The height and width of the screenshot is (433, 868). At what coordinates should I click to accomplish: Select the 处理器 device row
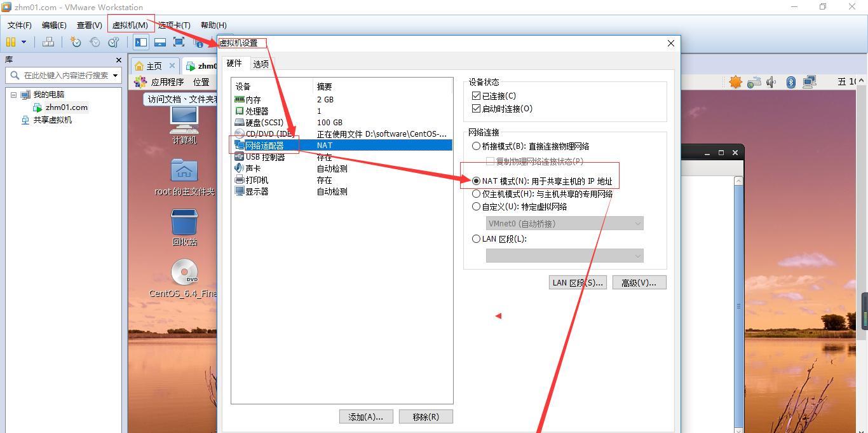click(x=342, y=111)
